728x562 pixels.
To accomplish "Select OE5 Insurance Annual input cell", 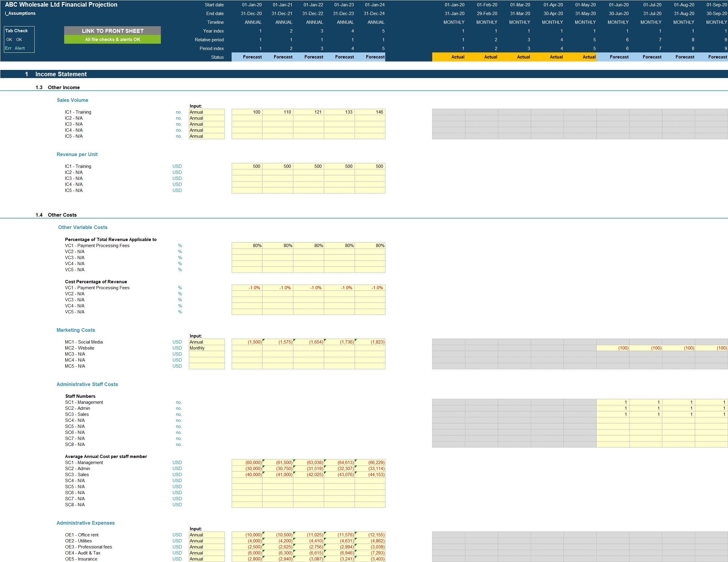I will point(207,559).
